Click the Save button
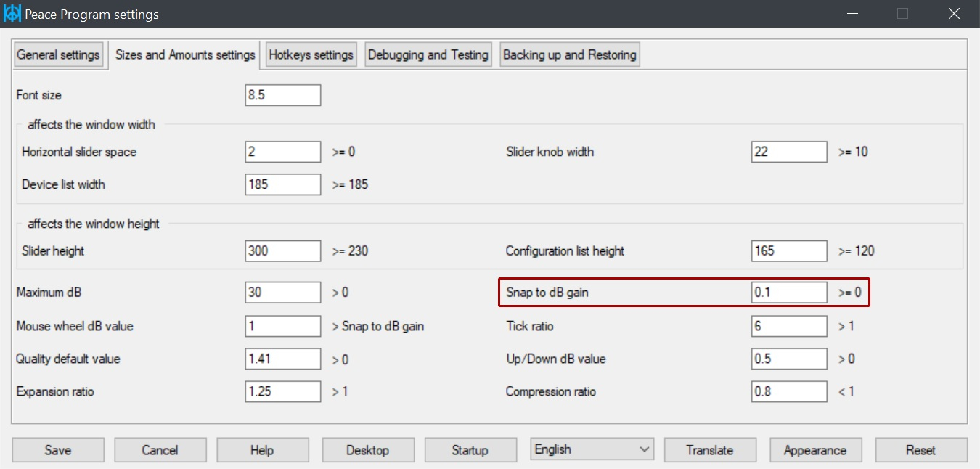The image size is (980, 469). click(57, 449)
